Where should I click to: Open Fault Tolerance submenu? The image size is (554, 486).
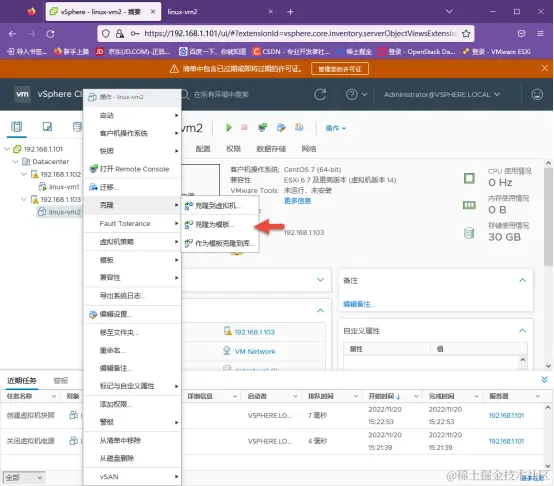point(132,224)
